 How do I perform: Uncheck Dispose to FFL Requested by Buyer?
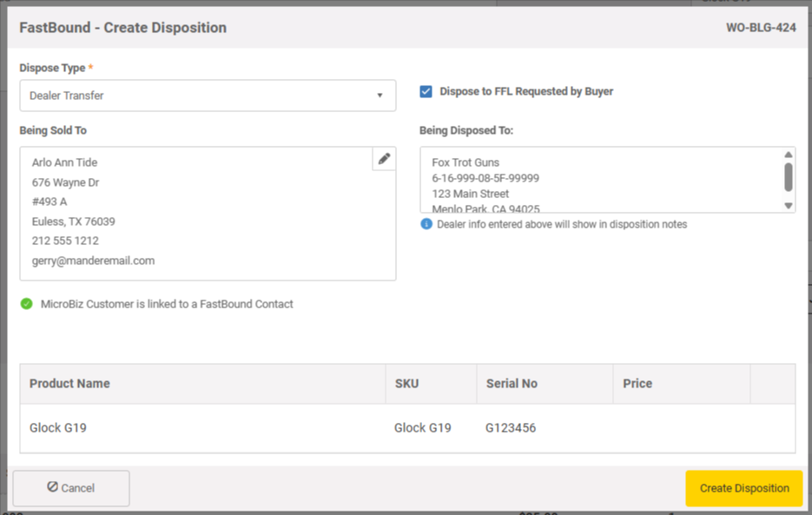(425, 91)
